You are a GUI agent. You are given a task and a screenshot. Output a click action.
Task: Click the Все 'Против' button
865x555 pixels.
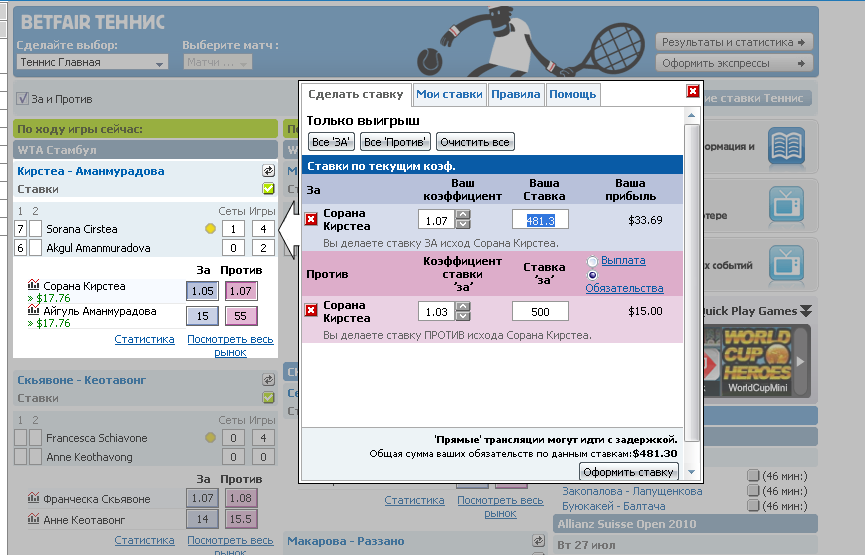pos(395,142)
